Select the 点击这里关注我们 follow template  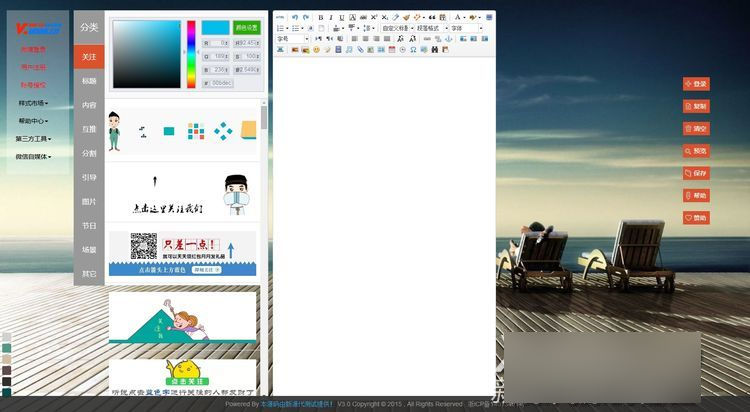coord(183,193)
